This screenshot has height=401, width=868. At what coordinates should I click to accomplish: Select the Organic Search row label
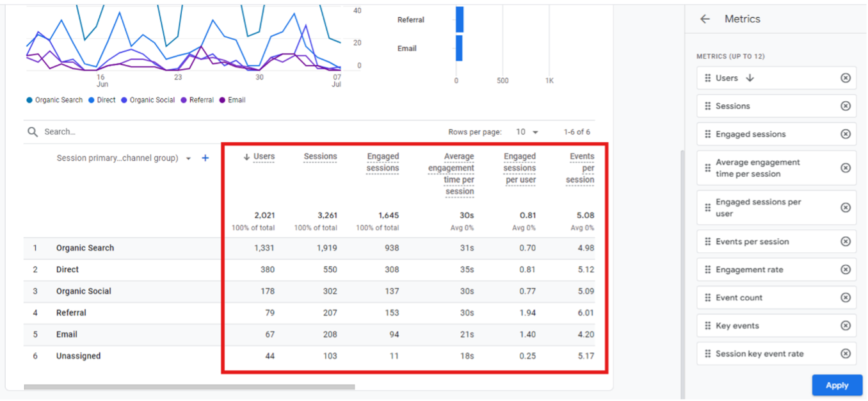[x=85, y=249]
